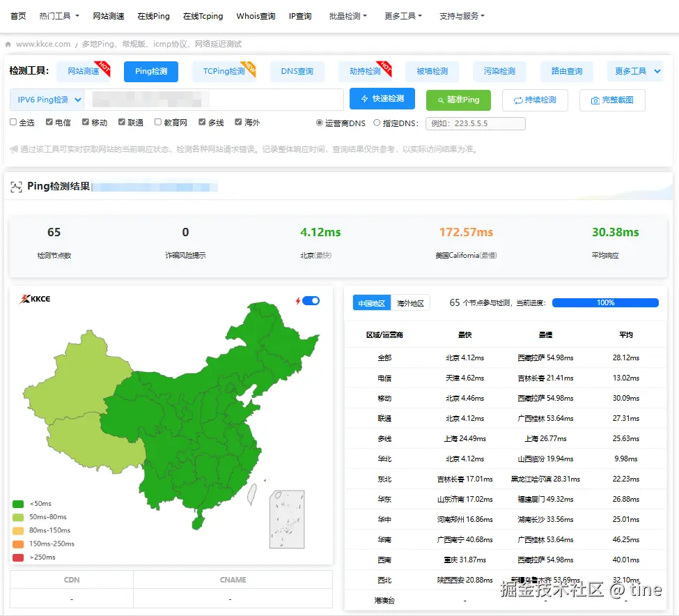Open 网站测速 in top navigation
This screenshot has height=616, width=679.
(108, 16)
